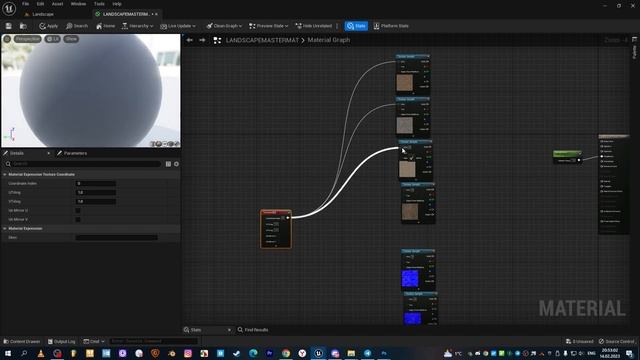Toggle the Stats button in toolbar
Viewport: 640px width, 360px height.
point(356,26)
